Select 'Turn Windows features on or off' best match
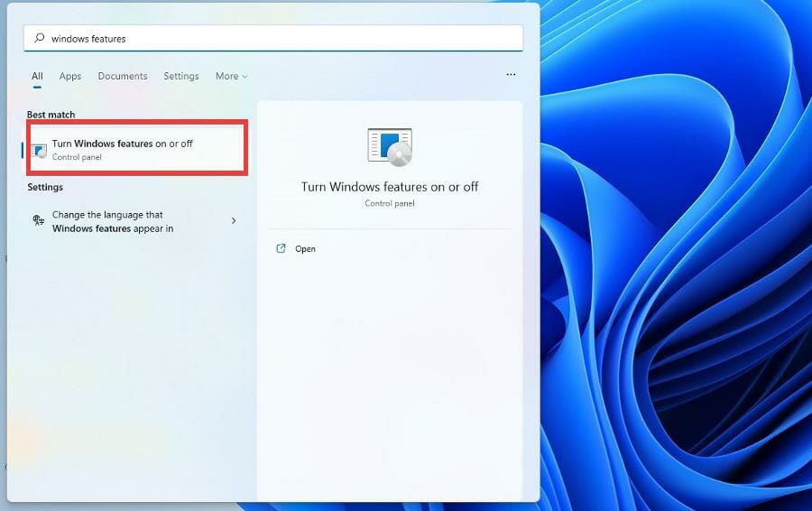Image resolution: width=812 pixels, height=511 pixels. (x=137, y=149)
